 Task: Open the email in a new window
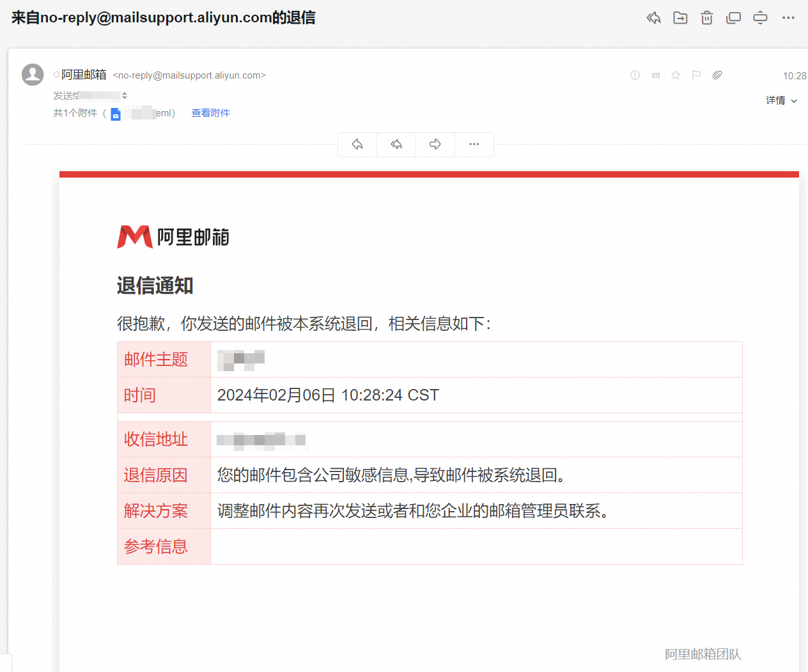point(733,18)
